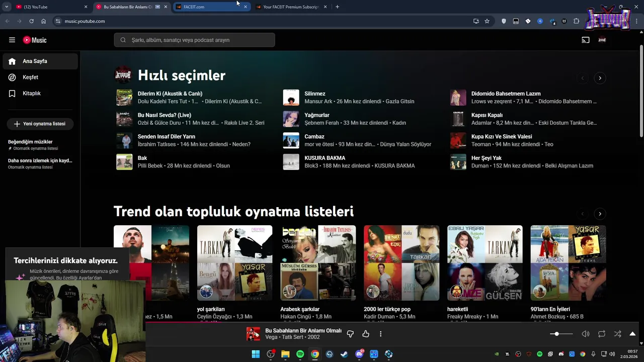The height and width of the screenshot is (362, 644).
Task: Open the Arabesk şarkılar playlist cover
Action: pyautogui.click(x=318, y=263)
